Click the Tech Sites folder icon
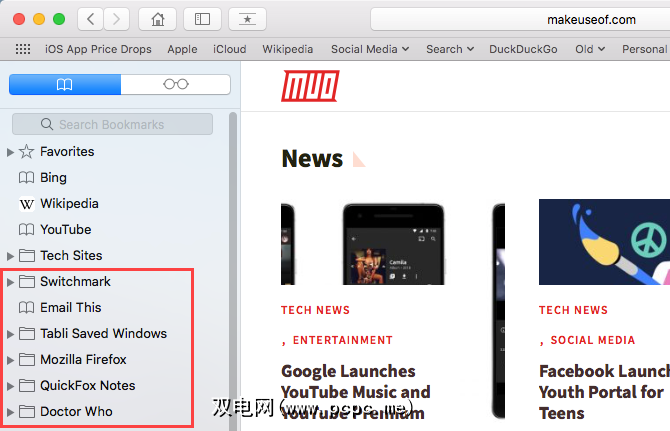This screenshot has width=670, height=431. [27, 256]
